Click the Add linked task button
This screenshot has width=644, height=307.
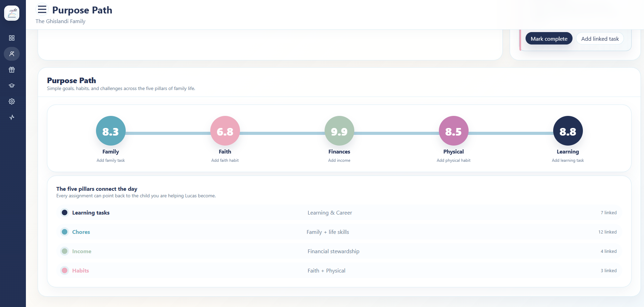(600, 39)
